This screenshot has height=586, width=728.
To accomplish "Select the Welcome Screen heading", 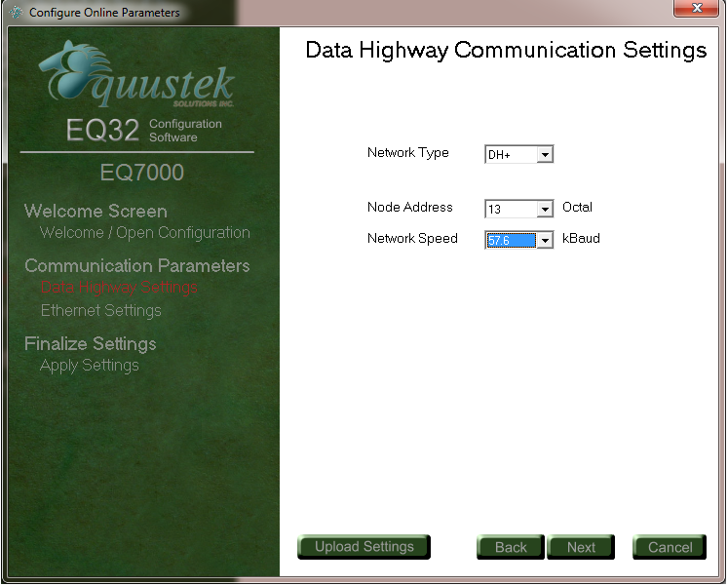I will tap(96, 211).
